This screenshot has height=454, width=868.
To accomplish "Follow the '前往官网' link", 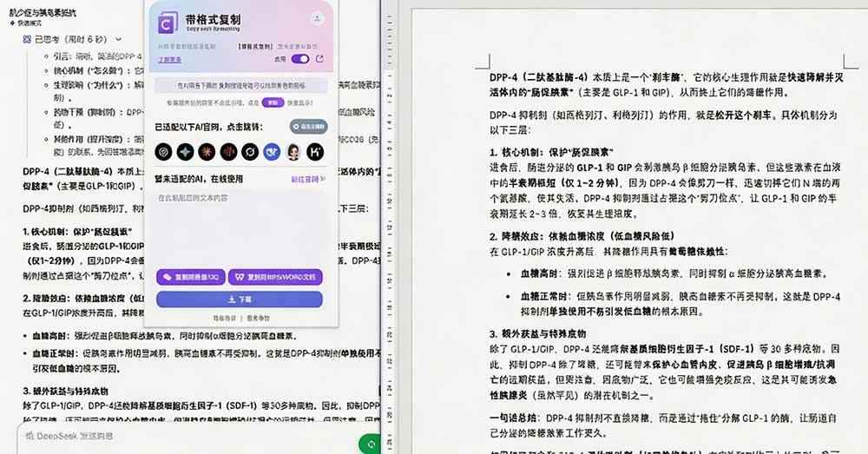I will pyautogui.click(x=308, y=179).
